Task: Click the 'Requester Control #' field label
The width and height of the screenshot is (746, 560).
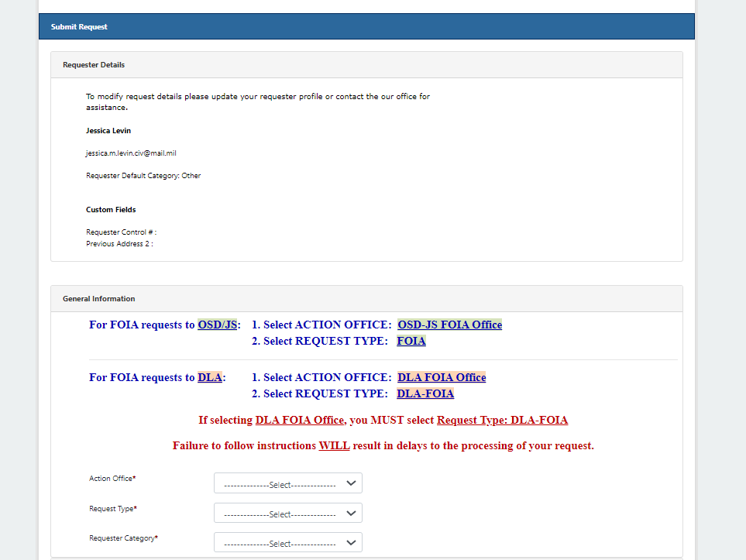Action: [122, 232]
